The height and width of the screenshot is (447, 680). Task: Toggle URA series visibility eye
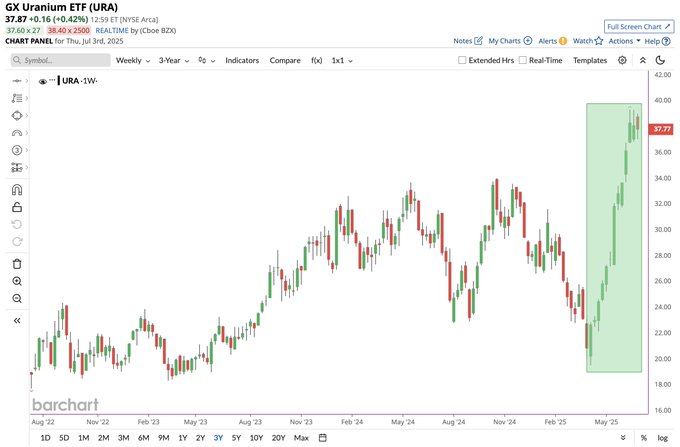click(x=42, y=81)
